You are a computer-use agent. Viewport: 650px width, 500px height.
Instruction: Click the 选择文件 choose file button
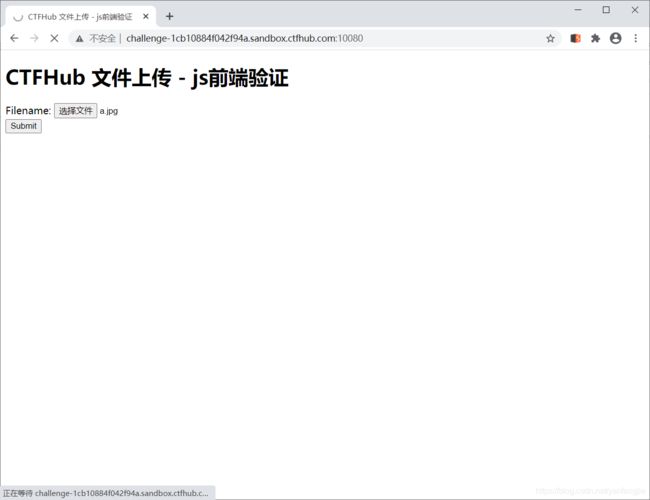coord(75,111)
